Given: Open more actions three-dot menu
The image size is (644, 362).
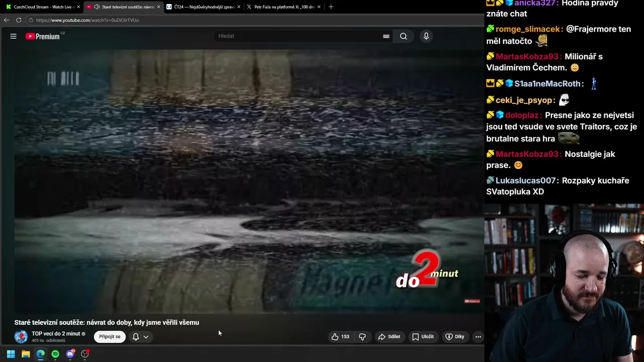Looking at the screenshot, I should pyautogui.click(x=478, y=337).
